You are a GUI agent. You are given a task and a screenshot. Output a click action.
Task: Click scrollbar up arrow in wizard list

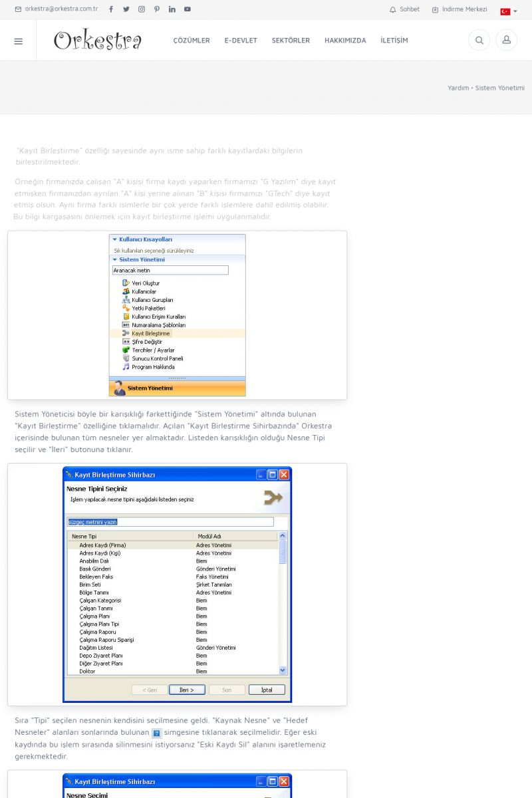tap(283, 536)
